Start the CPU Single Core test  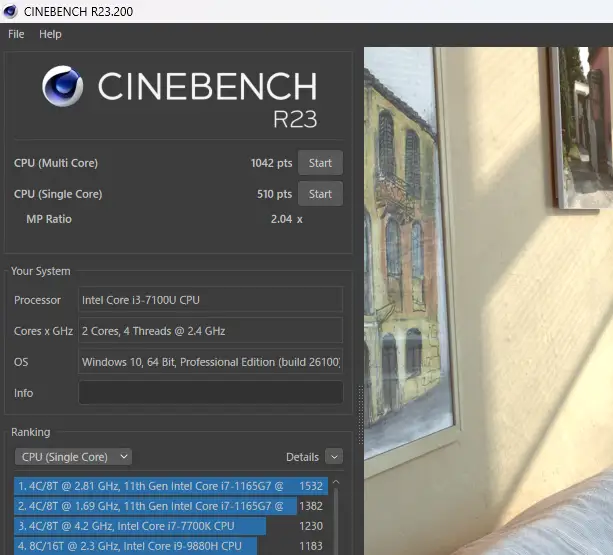pyautogui.click(x=320, y=194)
